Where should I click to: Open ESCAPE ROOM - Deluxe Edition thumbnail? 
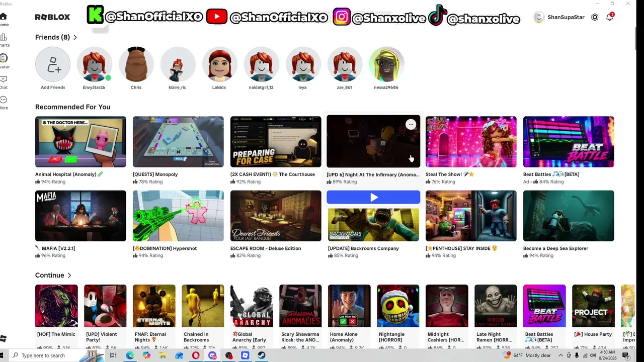click(x=276, y=216)
